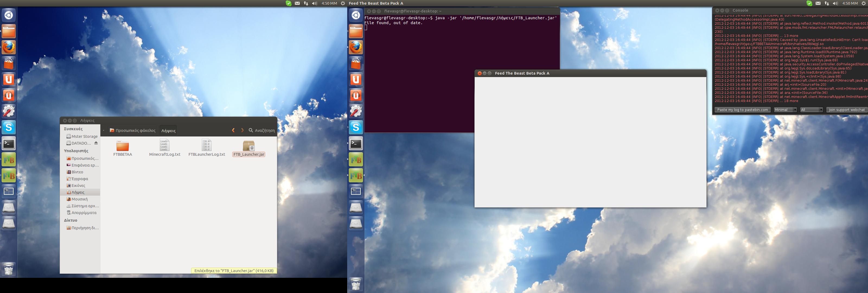Open Trash on left monitor launcher
This screenshot has width=868, height=293.
click(9, 269)
